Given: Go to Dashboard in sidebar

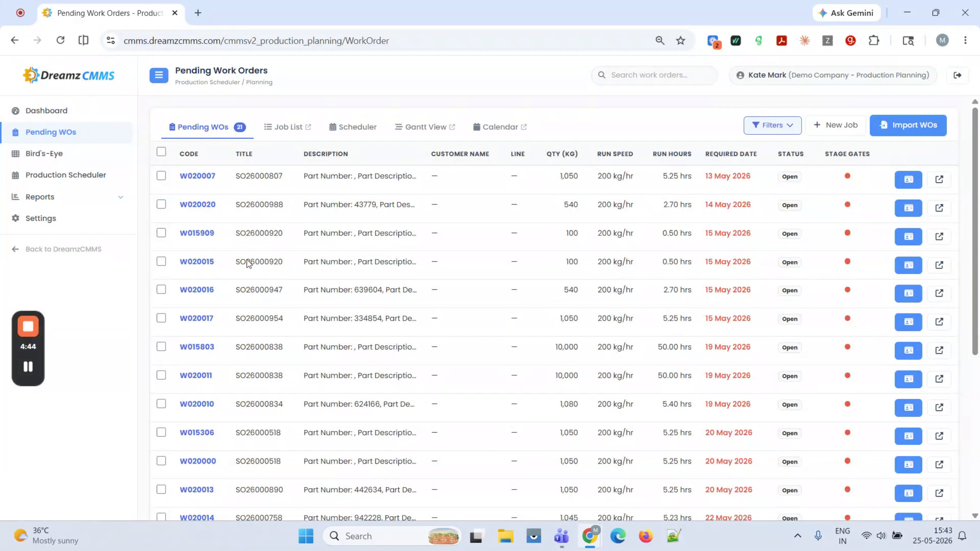Looking at the screenshot, I should [46, 111].
